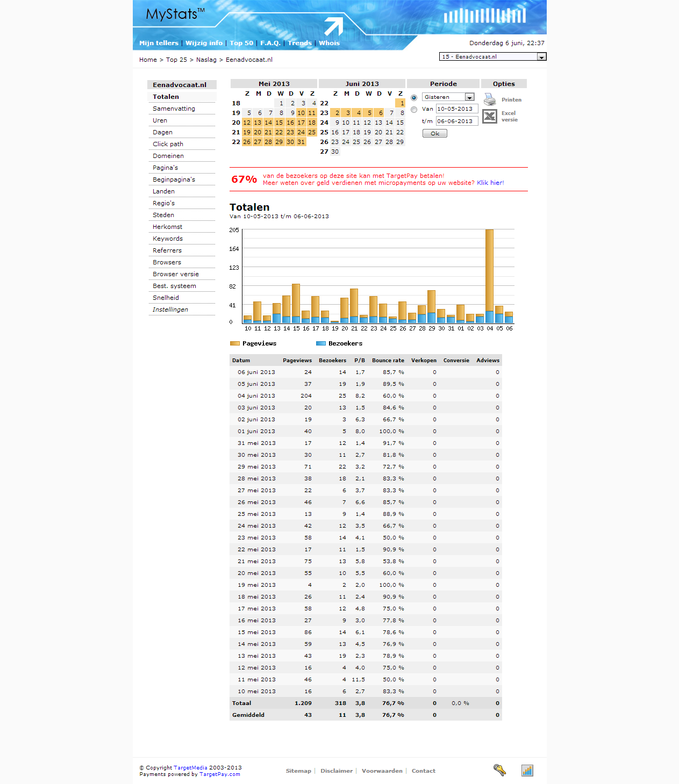This screenshot has width=679, height=784.
Task: Open Samenvatting in the sidebar
Action: tap(174, 109)
